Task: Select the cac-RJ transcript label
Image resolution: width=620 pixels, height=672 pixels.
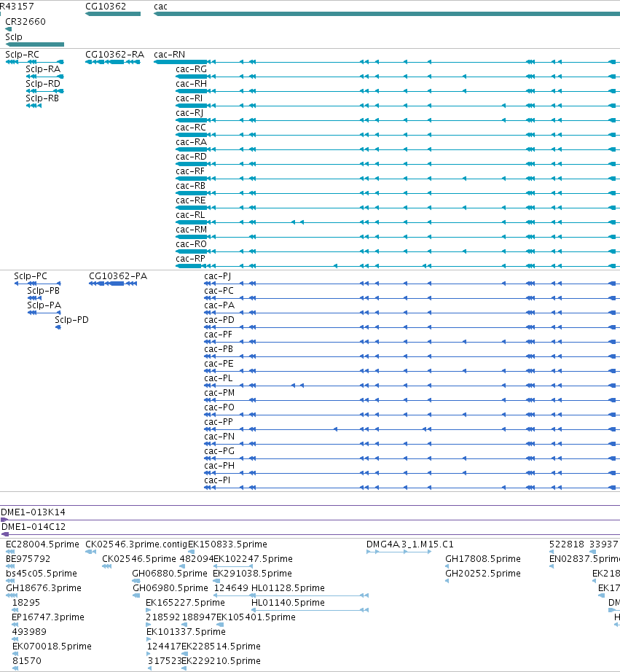Action: (189, 113)
